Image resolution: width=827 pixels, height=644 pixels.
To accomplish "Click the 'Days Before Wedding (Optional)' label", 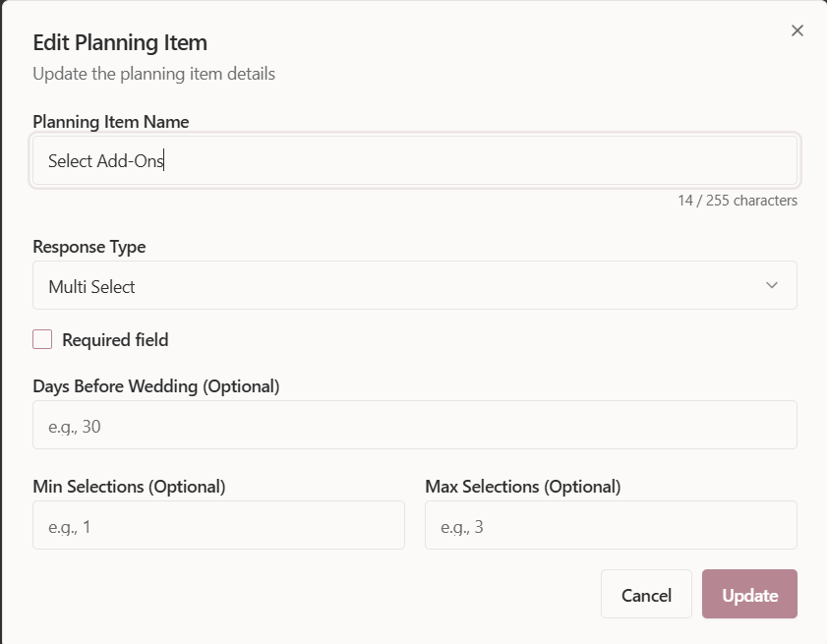I will coord(156,386).
